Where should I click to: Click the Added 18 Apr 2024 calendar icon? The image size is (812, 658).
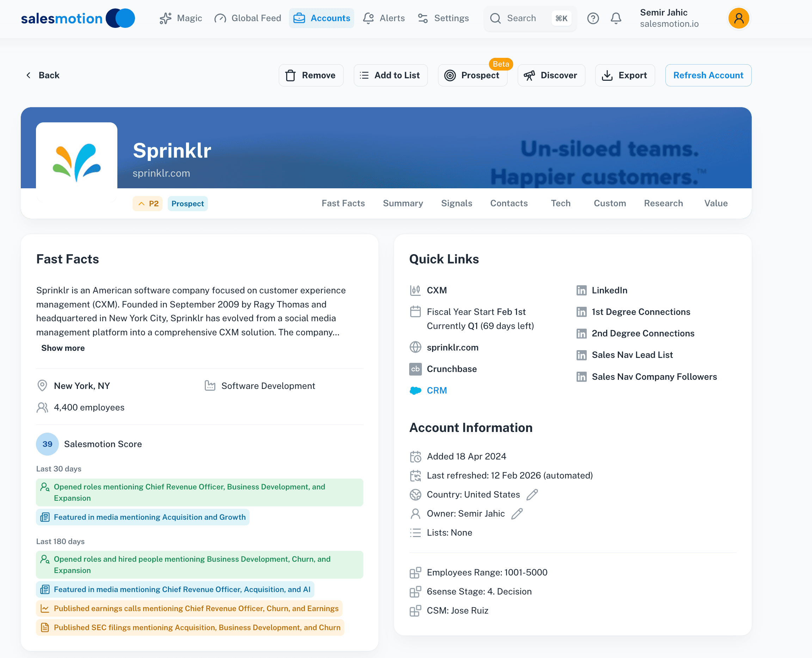[416, 457]
